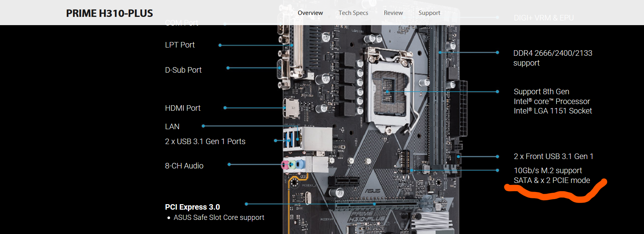
Task: Click the 10Gb/s M.2 support label
Action: (552, 175)
